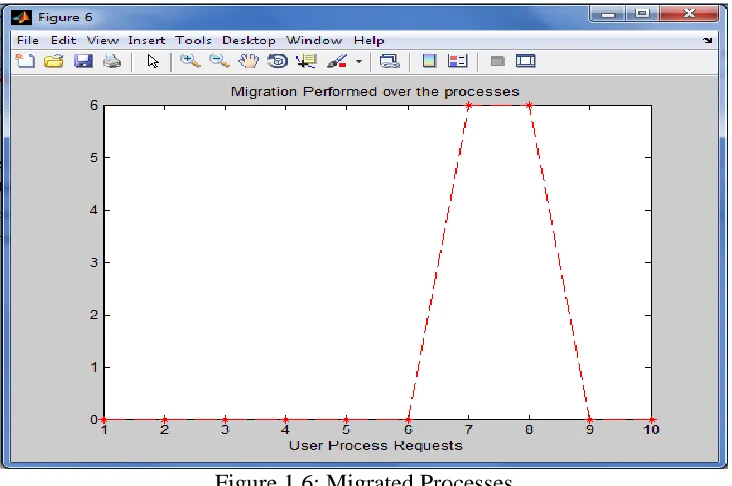Open the Edit menu
Screen dimensions: 732x486
pyautogui.click(x=63, y=40)
